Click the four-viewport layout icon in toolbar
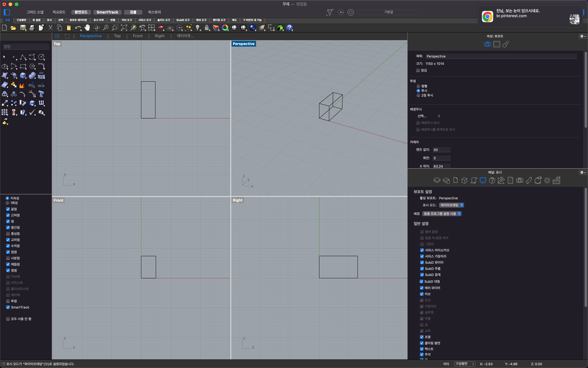The height and width of the screenshot is (368, 588). click(x=151, y=28)
